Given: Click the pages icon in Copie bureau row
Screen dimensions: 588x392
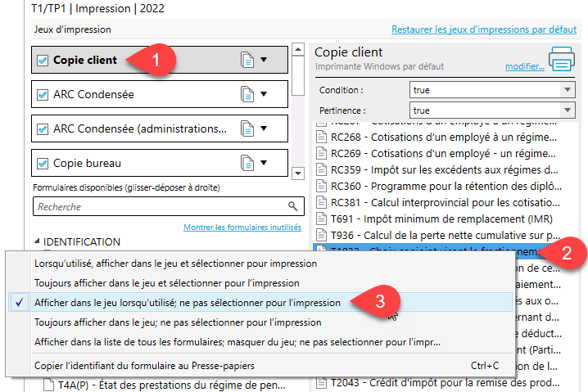Looking at the screenshot, I should 247,163.
